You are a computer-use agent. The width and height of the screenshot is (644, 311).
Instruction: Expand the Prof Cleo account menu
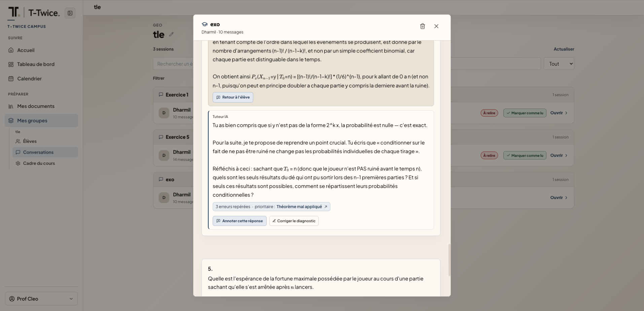[41, 299]
